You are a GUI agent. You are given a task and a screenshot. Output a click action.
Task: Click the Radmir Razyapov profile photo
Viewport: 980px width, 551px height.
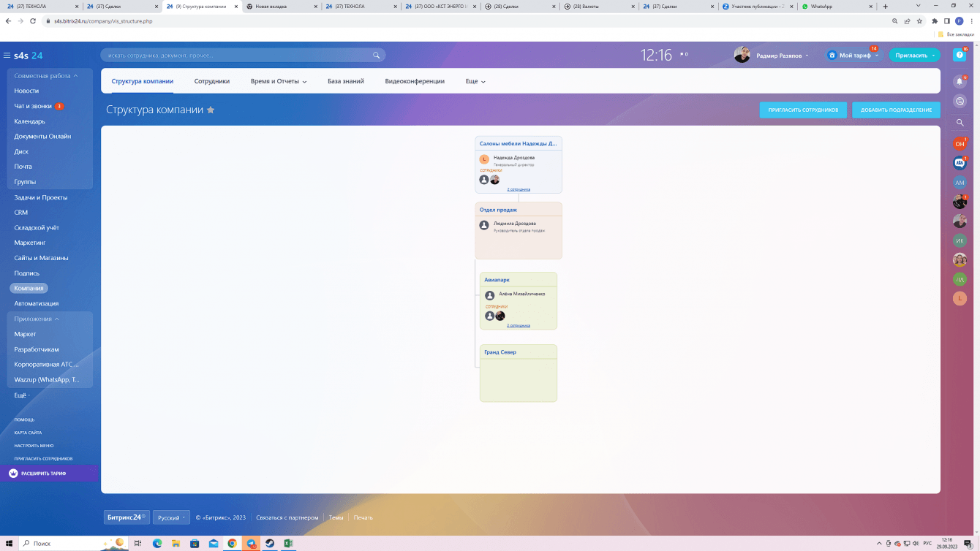[742, 56]
